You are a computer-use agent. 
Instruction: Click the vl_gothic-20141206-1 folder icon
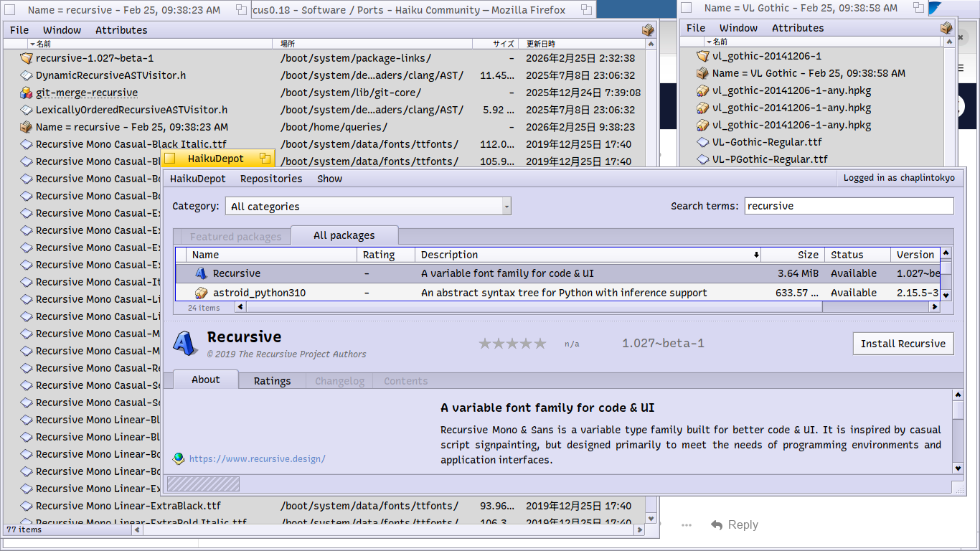tap(703, 56)
